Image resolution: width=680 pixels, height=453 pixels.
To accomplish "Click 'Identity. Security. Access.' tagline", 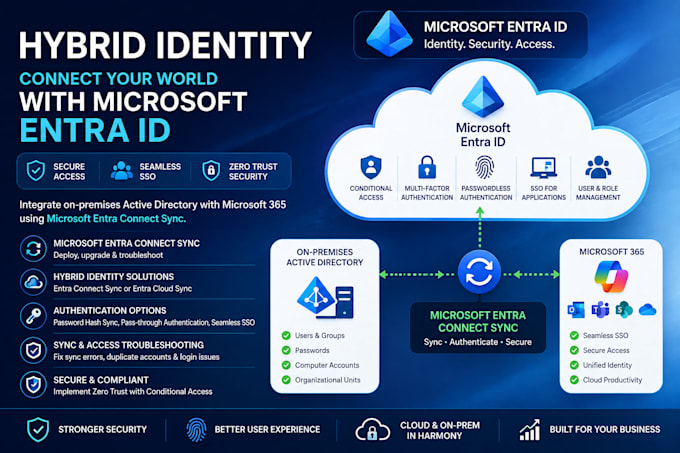I will pos(489,44).
